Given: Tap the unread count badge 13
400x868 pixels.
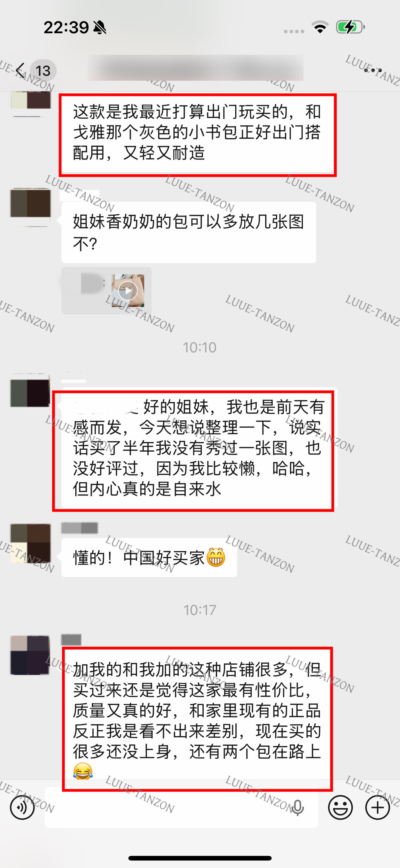Looking at the screenshot, I should pos(43,71).
